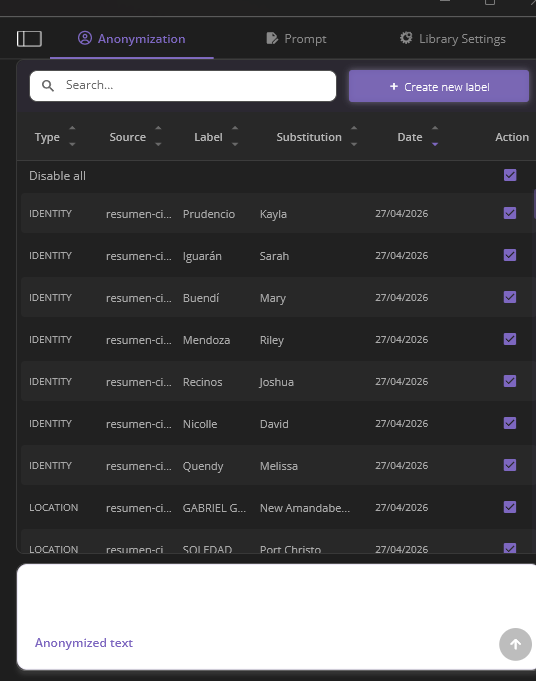Select the Kayla substitution cell
This screenshot has width=536, height=681.
click(x=273, y=214)
